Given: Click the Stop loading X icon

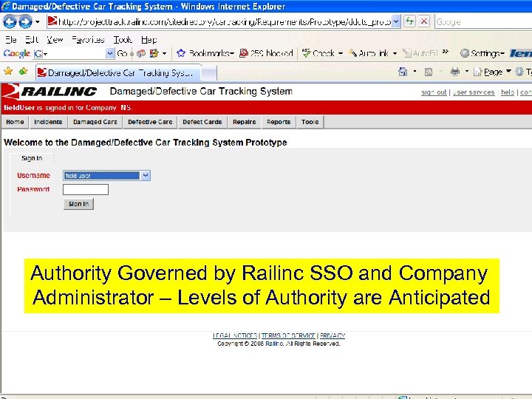Looking at the screenshot, I should pos(424,21).
